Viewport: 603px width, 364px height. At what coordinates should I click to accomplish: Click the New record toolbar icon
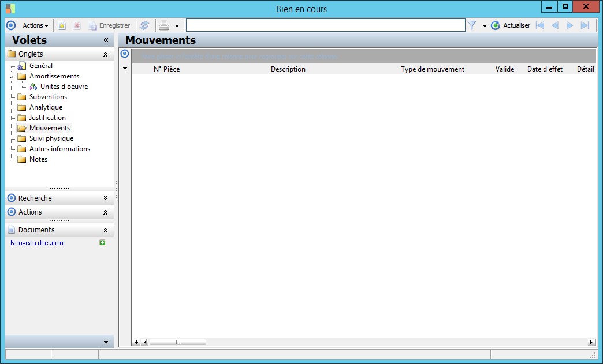click(x=62, y=25)
